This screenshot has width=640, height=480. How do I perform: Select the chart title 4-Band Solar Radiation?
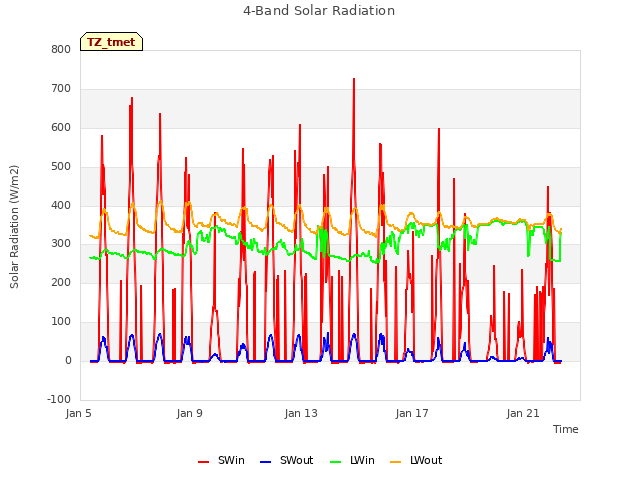click(319, 11)
